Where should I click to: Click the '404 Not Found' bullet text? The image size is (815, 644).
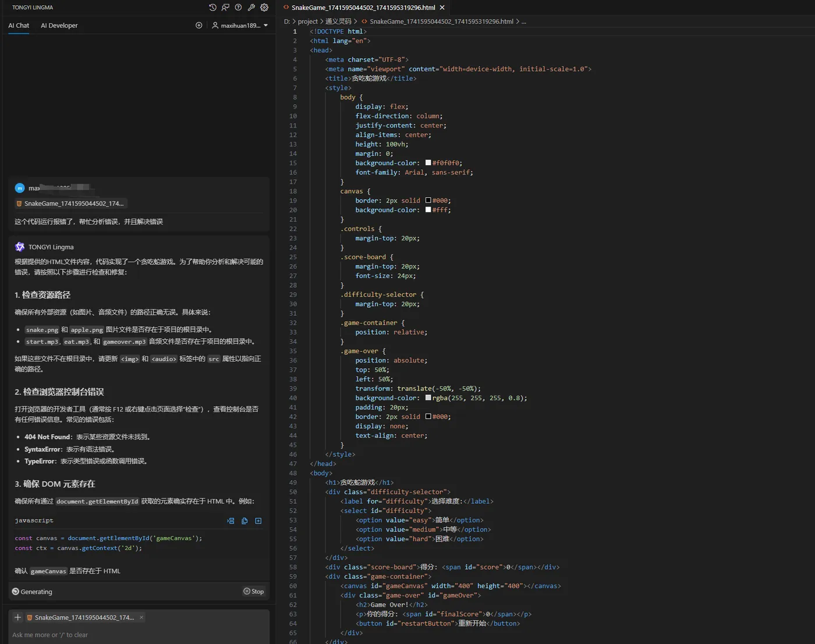[x=48, y=437]
